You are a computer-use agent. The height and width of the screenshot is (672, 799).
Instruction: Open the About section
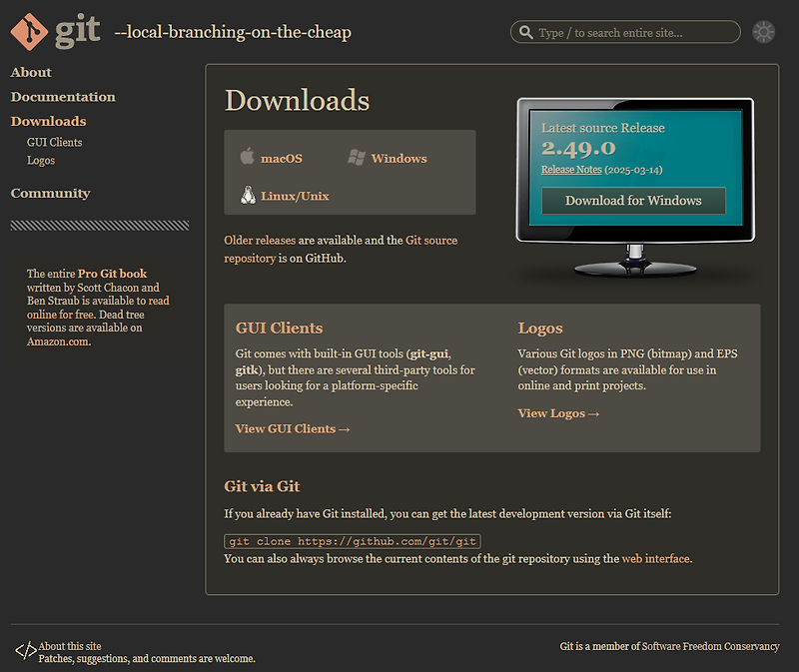click(x=31, y=72)
